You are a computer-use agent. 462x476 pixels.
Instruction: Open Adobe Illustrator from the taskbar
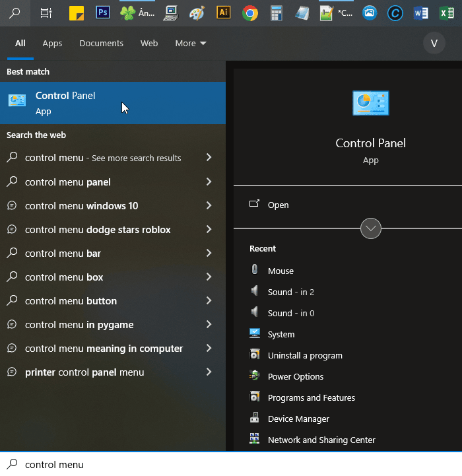click(x=224, y=13)
